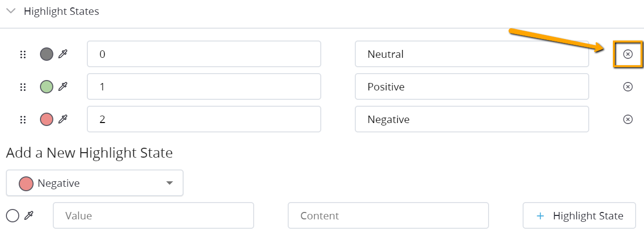Viewport: 644px width, 250px height.
Task: Click eyedropper for the Positive state
Action: pos(63,87)
